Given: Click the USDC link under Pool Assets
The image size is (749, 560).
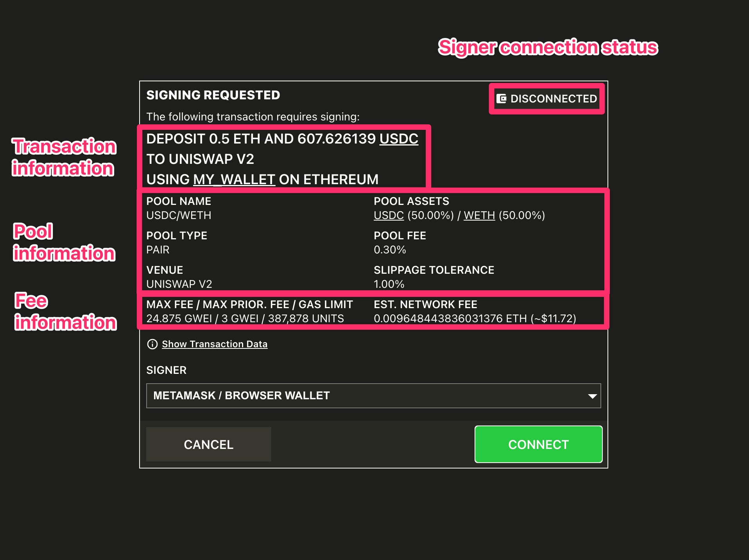Looking at the screenshot, I should [x=389, y=215].
